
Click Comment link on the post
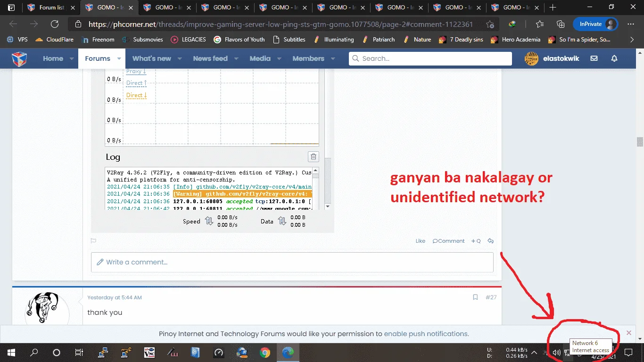coord(449,241)
